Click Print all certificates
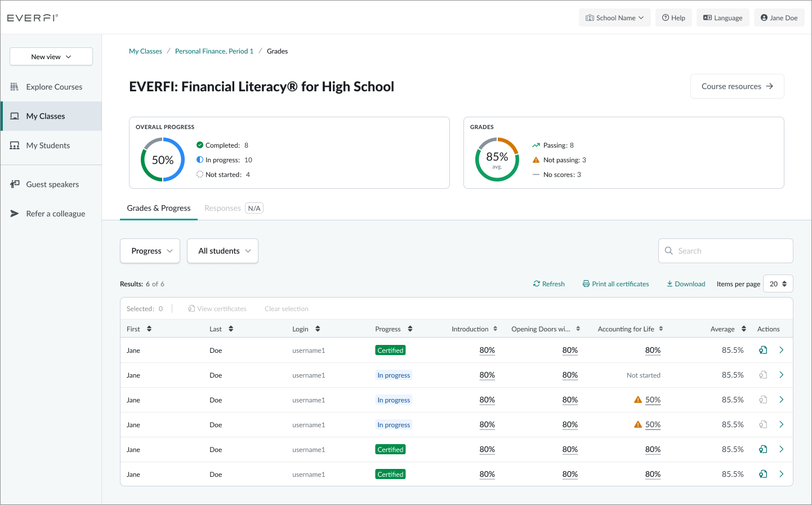The width and height of the screenshot is (812, 505). coord(615,284)
